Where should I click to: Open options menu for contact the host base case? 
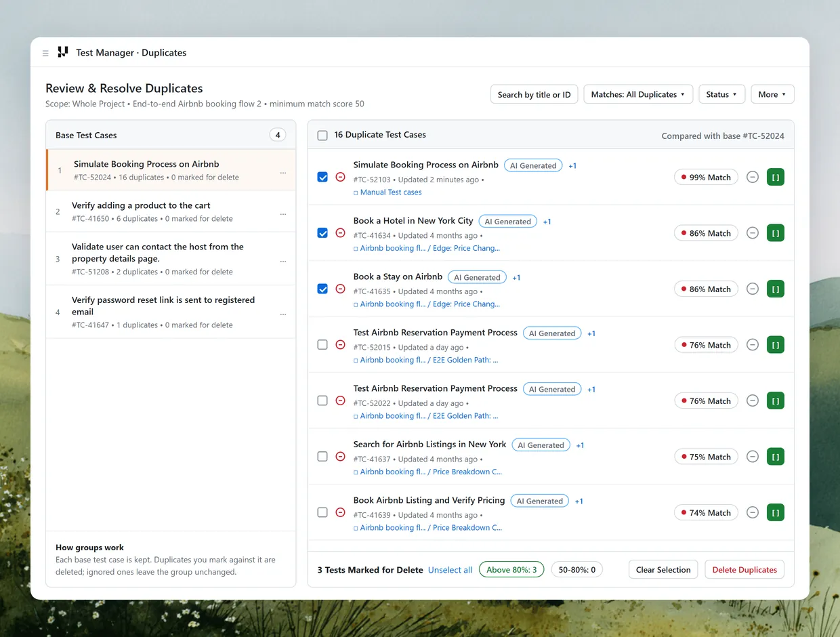click(283, 260)
